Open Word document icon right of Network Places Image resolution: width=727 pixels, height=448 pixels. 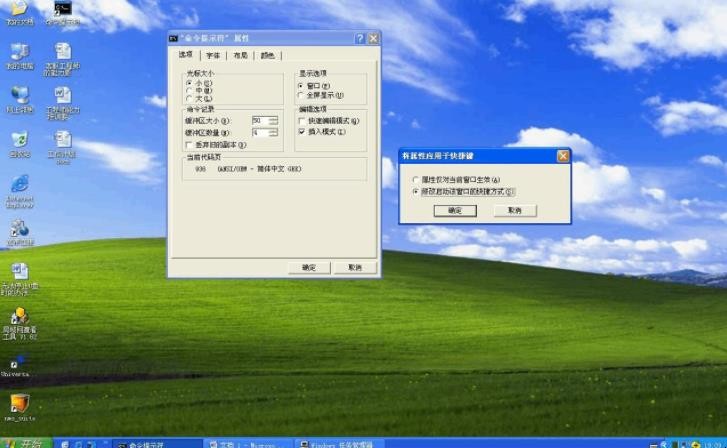(63, 103)
